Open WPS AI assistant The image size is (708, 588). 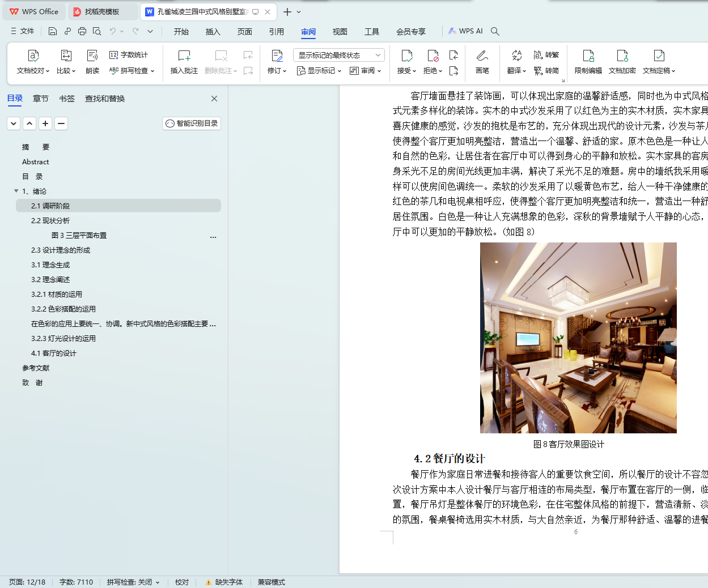[465, 31]
